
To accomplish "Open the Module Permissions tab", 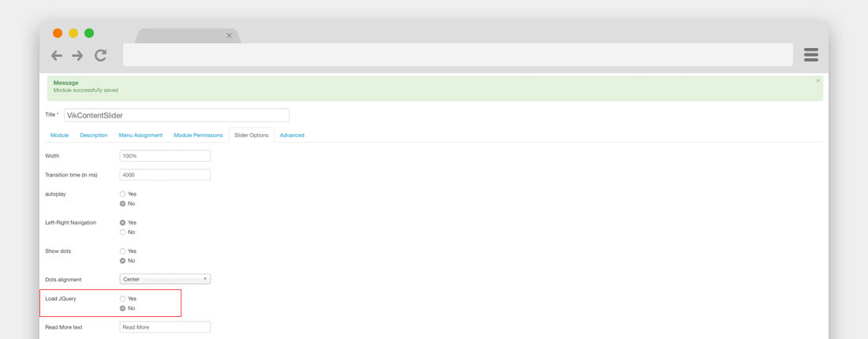I will (198, 136).
